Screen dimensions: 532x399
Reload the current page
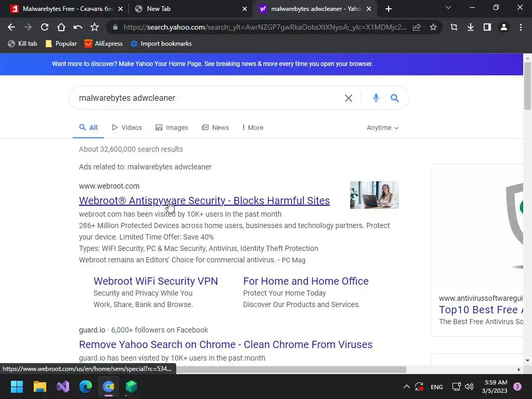[45, 27]
